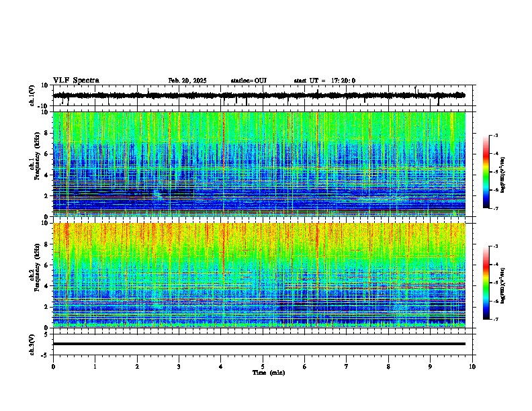Click the date 'Feb. 20, 2025'

click(x=187, y=81)
